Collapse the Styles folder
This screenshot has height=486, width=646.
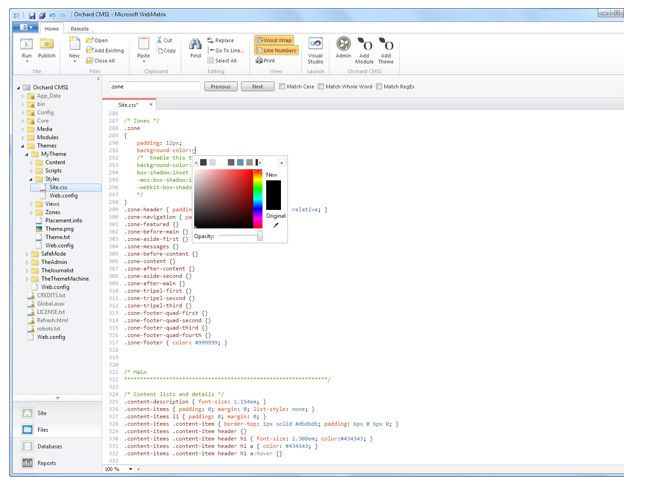tap(31, 179)
